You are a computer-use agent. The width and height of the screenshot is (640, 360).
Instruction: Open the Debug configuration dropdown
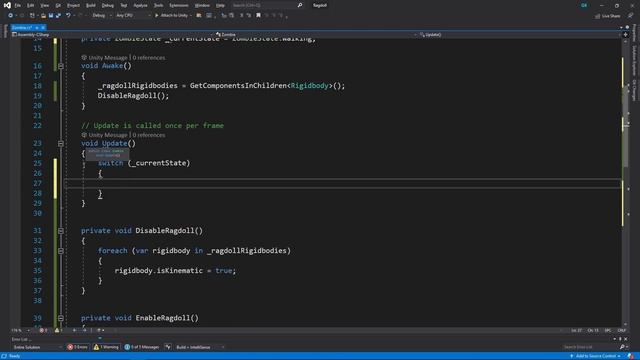coord(102,16)
